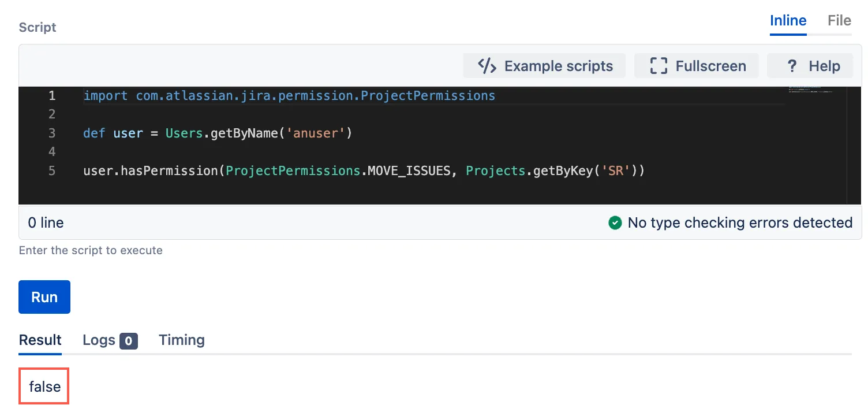Click line 3 with Users.getByName('anuser')

click(x=218, y=133)
